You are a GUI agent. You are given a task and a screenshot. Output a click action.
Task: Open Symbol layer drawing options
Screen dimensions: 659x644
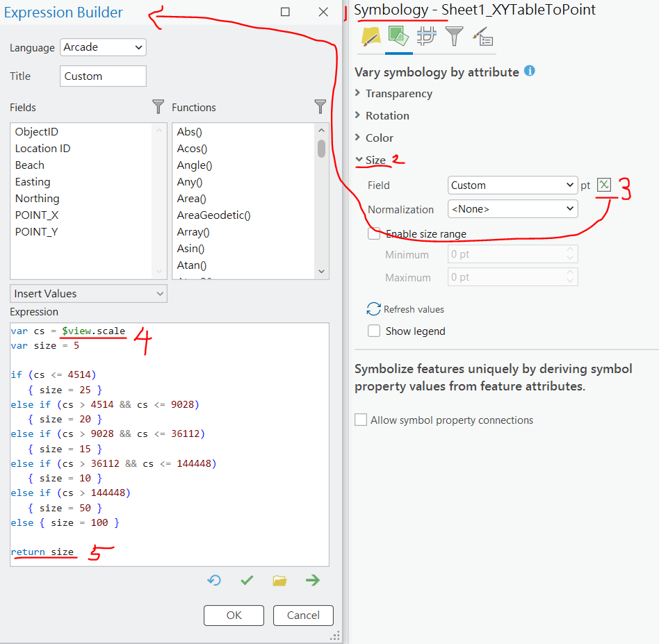(x=426, y=38)
